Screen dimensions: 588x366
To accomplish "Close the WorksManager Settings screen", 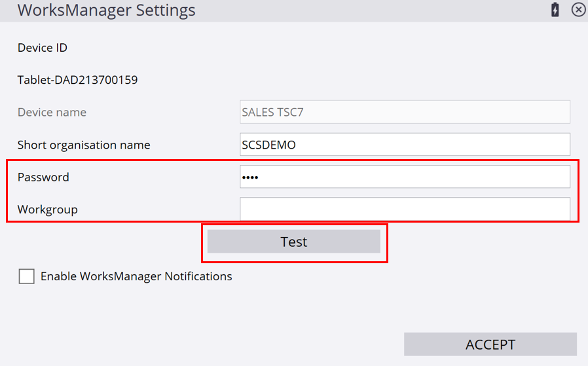I will coord(578,10).
